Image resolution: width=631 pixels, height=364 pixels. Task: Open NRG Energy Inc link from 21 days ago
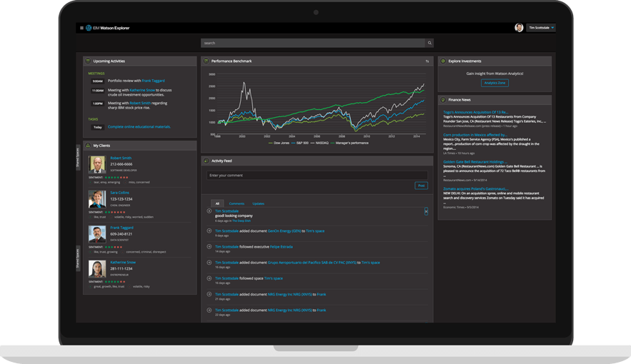[289, 295]
